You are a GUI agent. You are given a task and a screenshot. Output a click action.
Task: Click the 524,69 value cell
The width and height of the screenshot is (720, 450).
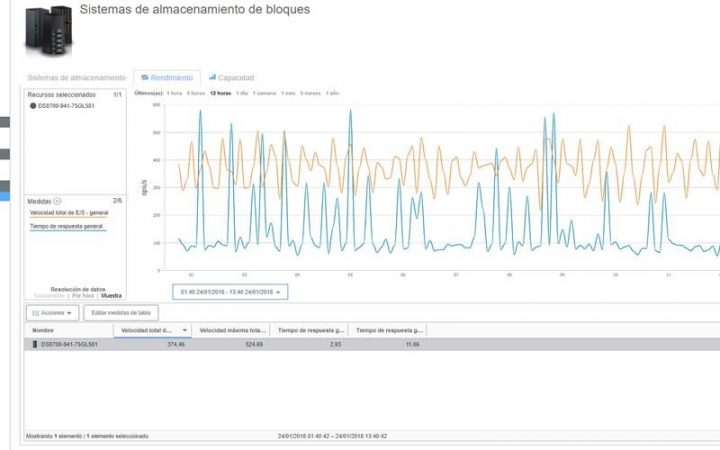[x=254, y=344]
